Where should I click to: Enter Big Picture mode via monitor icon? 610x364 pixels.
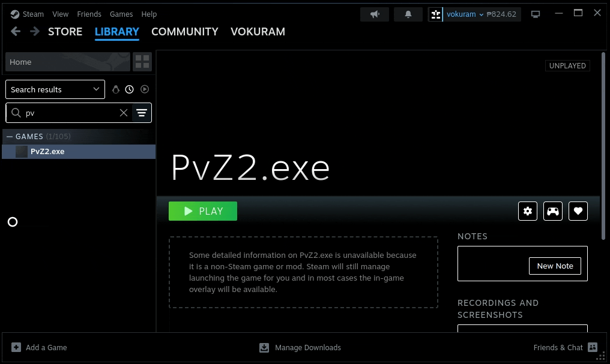[536, 14]
